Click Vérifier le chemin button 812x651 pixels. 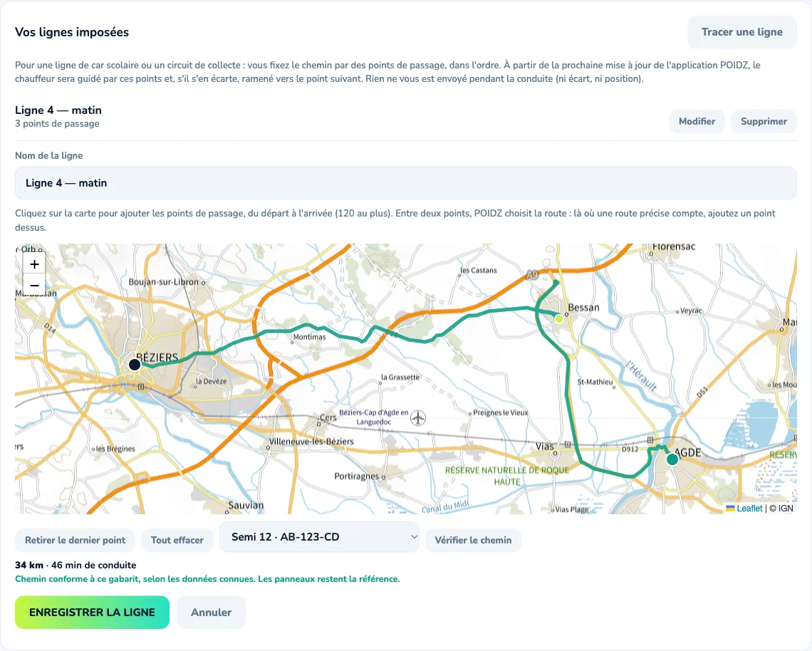(x=473, y=540)
